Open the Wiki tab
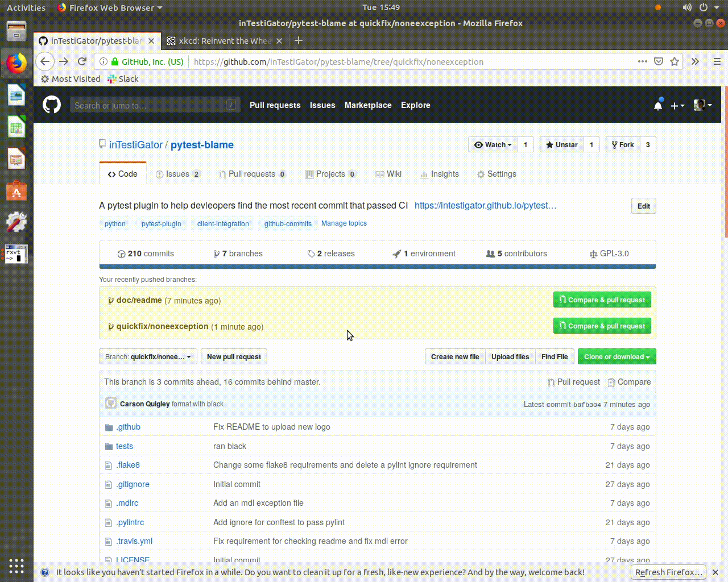 (388, 174)
